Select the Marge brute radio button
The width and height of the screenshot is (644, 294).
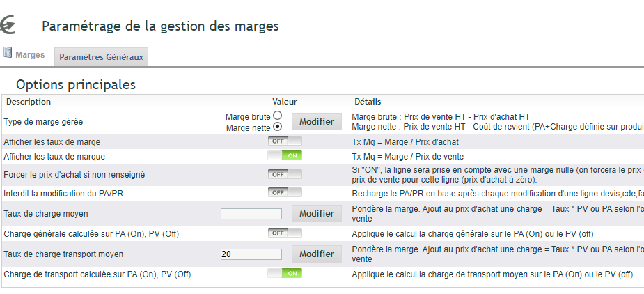point(278,116)
